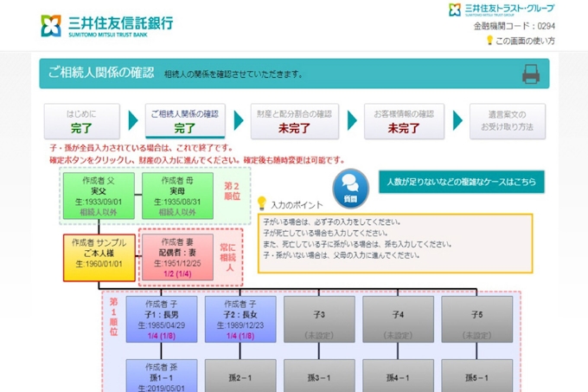Screen dimensions: 588x392
Task: Select the 実父 father box
Action: pos(98,195)
